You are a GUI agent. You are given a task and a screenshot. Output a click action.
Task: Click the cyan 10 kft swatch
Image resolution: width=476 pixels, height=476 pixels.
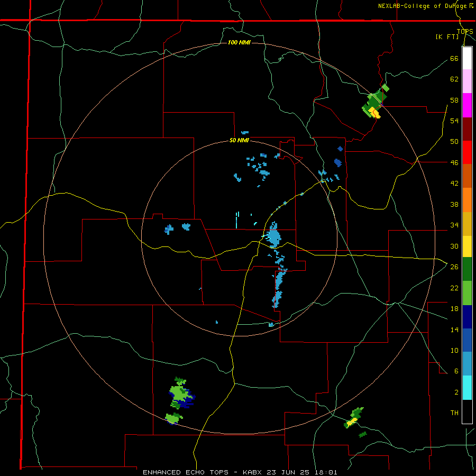point(467,388)
